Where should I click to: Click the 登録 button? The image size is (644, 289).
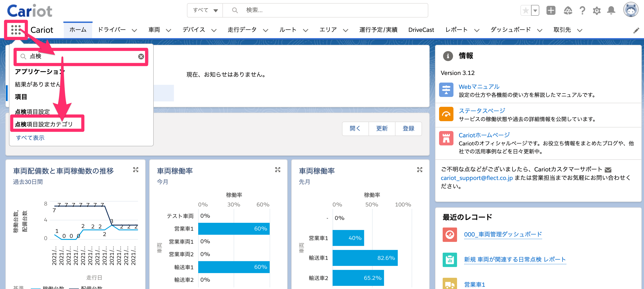[409, 129]
